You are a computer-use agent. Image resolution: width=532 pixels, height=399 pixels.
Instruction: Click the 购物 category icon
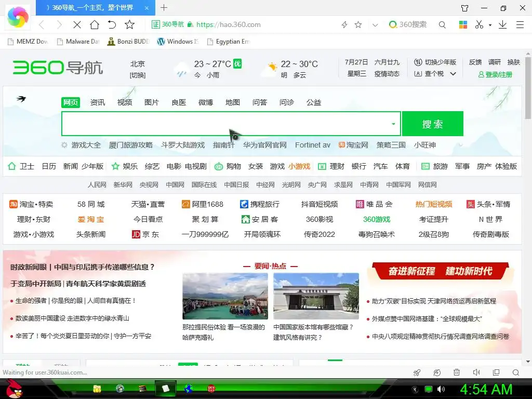click(219, 166)
